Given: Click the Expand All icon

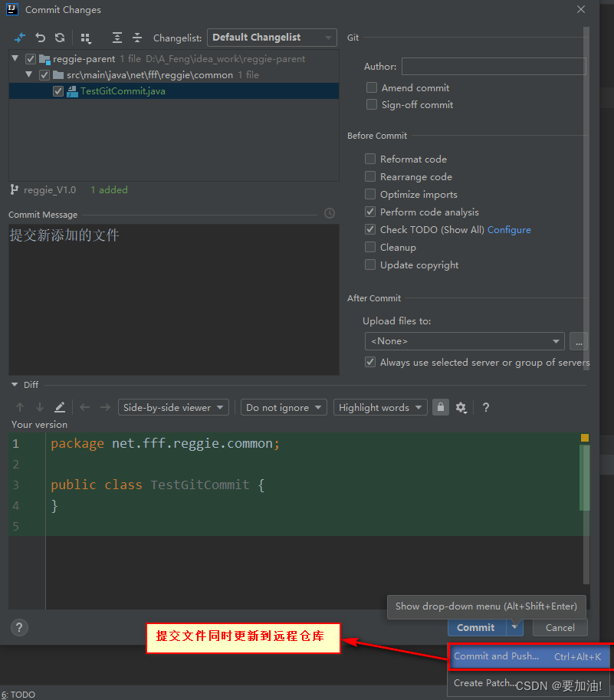Looking at the screenshot, I should (117, 38).
